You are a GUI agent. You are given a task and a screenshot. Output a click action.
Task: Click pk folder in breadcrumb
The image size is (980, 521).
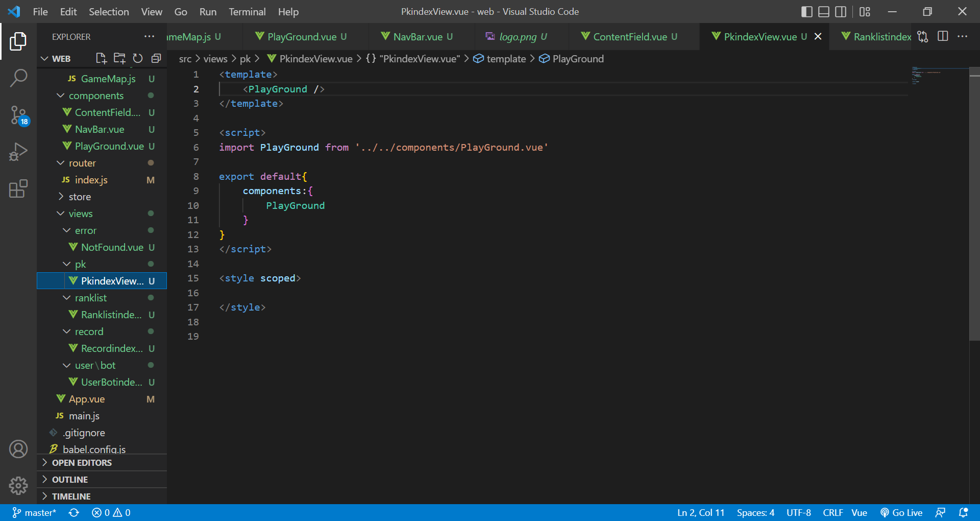coord(245,59)
